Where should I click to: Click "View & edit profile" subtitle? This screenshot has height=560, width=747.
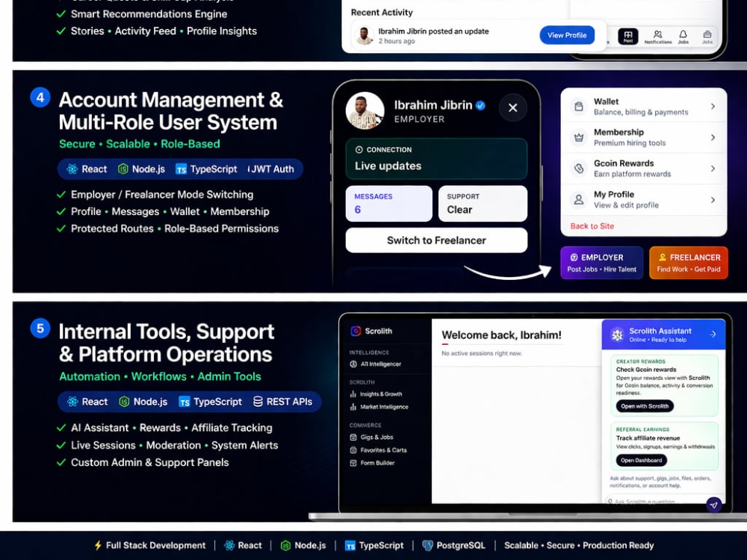[x=626, y=205]
